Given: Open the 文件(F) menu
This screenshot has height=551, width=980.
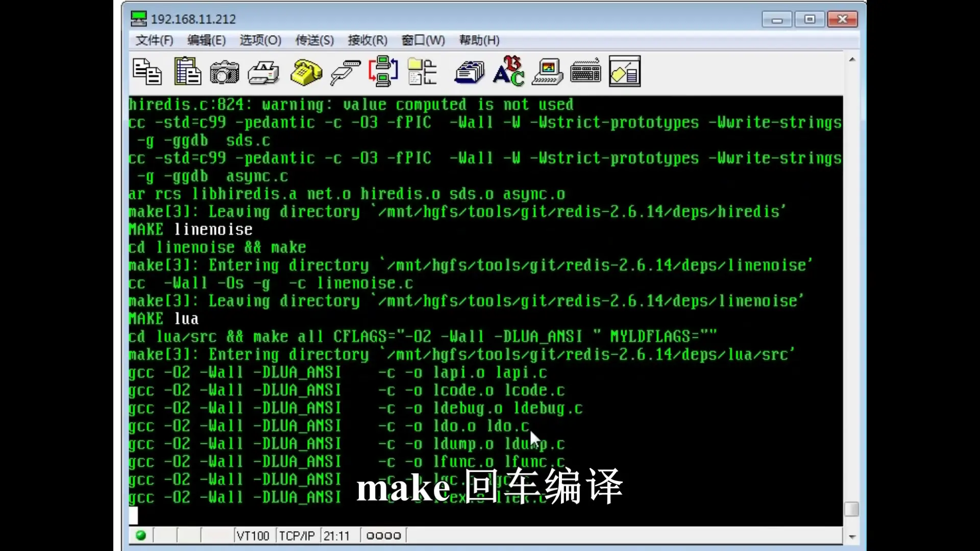Looking at the screenshot, I should [154, 40].
